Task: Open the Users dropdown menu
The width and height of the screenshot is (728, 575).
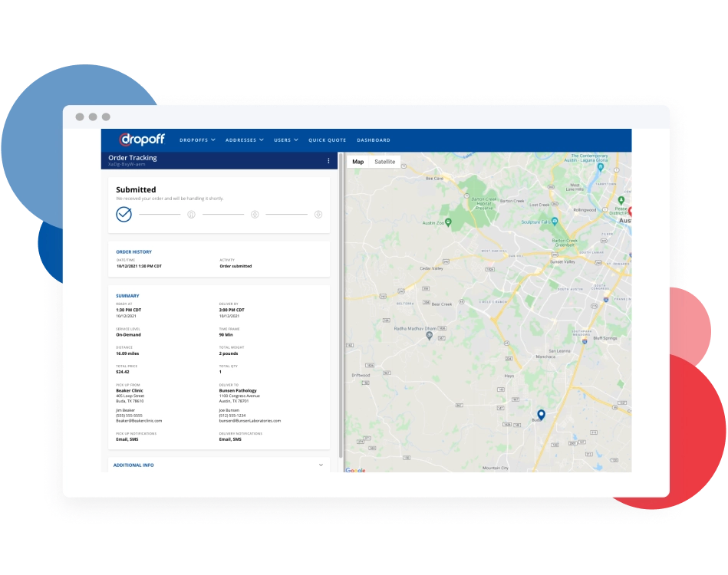Action: [x=285, y=140]
